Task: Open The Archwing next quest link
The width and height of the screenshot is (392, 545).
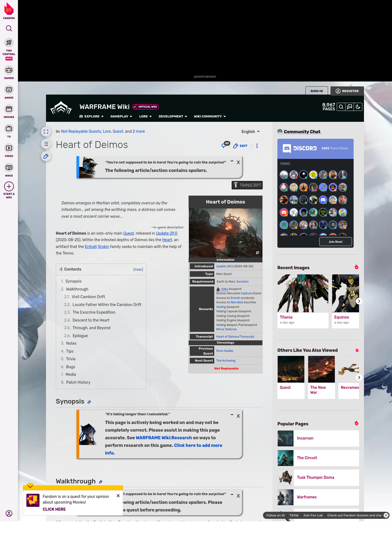Action: tap(226, 361)
